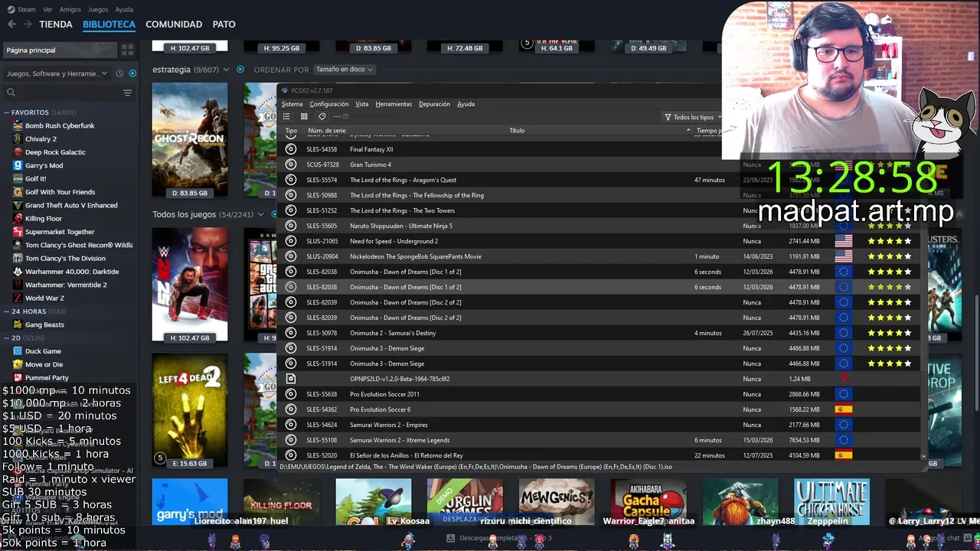Screen dimensions: 980x551
Task: Open the Tamaño en disco sort dropdown
Action: tap(344, 69)
